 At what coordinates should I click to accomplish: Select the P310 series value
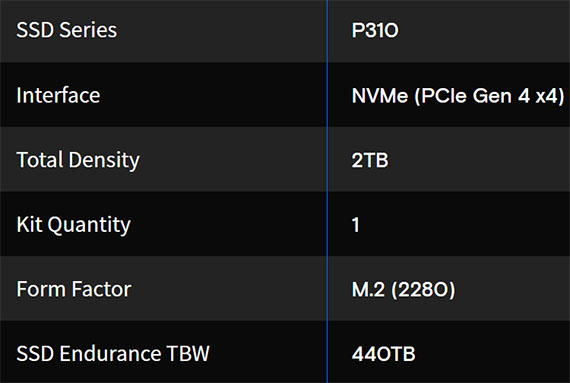coord(375,30)
